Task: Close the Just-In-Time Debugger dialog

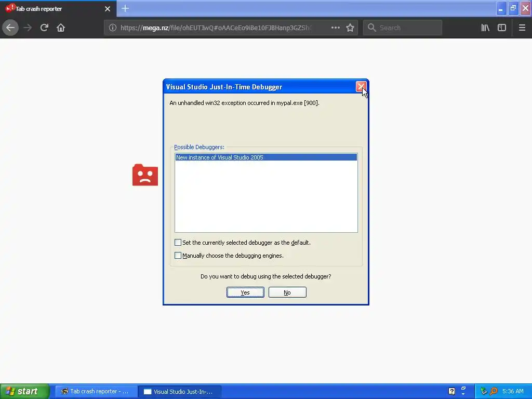Action: pyautogui.click(x=361, y=87)
